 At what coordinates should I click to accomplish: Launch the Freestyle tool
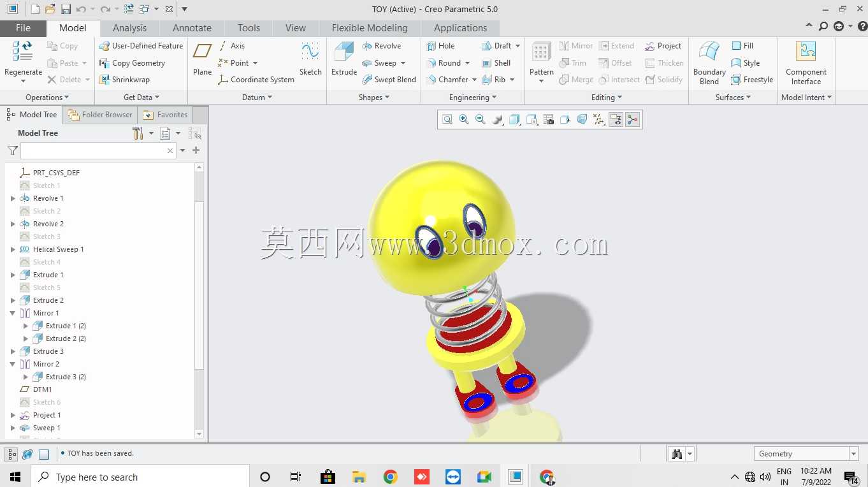(752, 80)
